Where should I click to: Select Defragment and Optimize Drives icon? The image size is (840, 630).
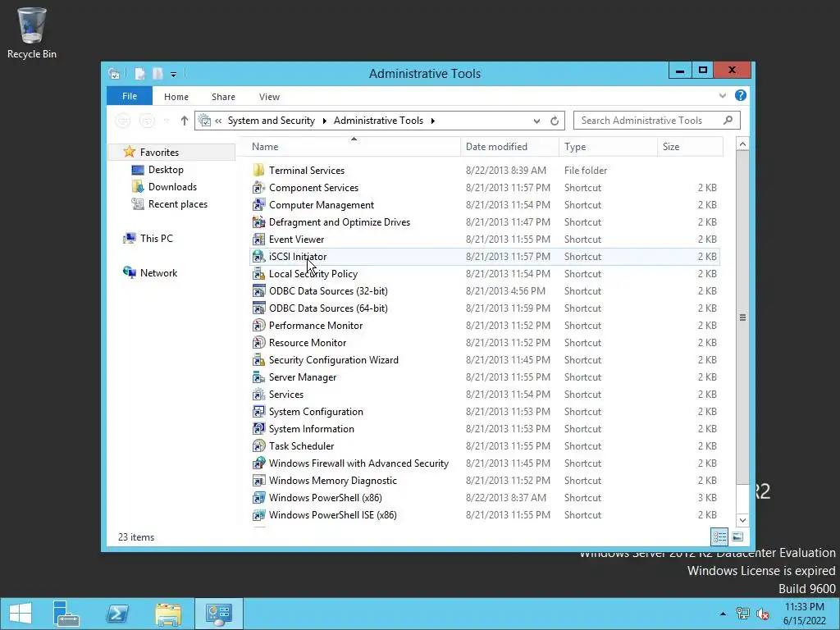tap(258, 221)
